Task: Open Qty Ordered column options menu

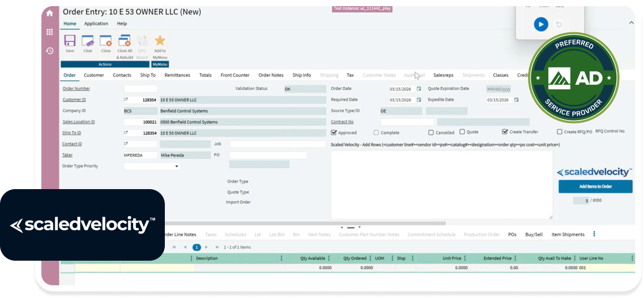Action: (370, 258)
